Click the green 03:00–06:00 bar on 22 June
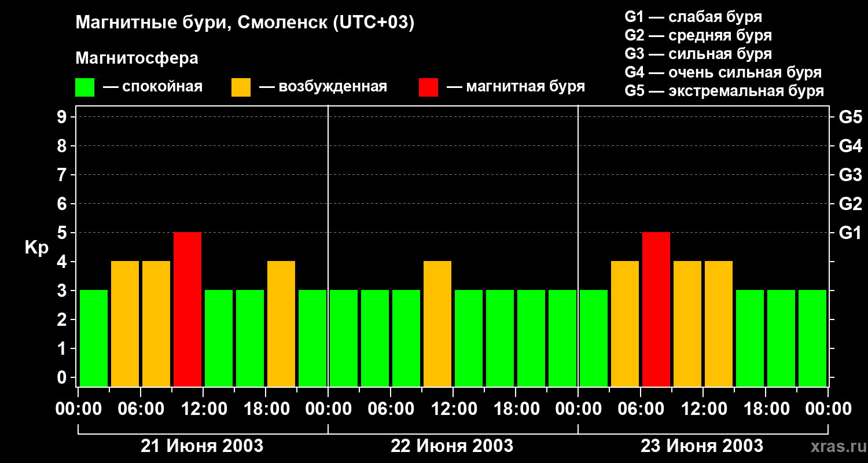This screenshot has width=868, height=463. pyautogui.click(x=375, y=338)
